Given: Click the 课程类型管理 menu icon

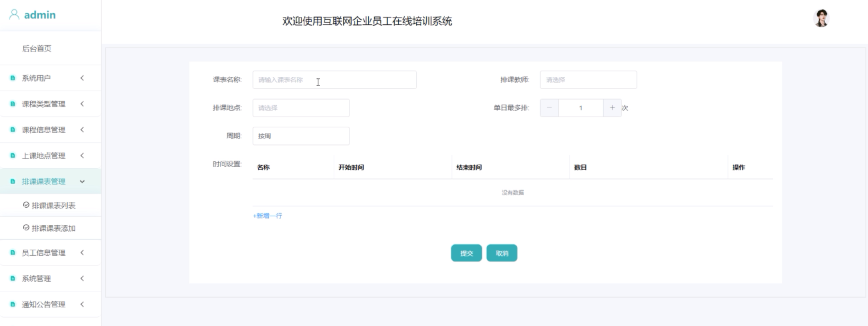Looking at the screenshot, I should (x=13, y=104).
